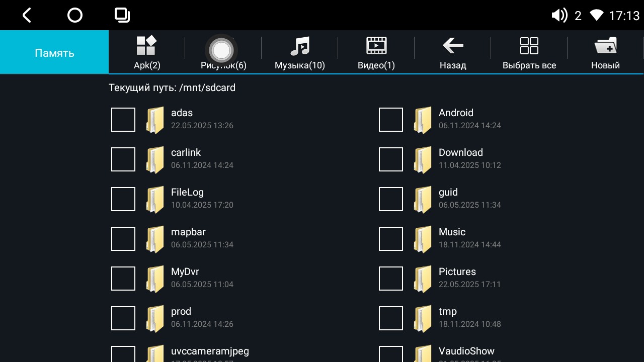The width and height of the screenshot is (644, 362).
Task: Tap the Android back navigation arrow
Action: 27,16
